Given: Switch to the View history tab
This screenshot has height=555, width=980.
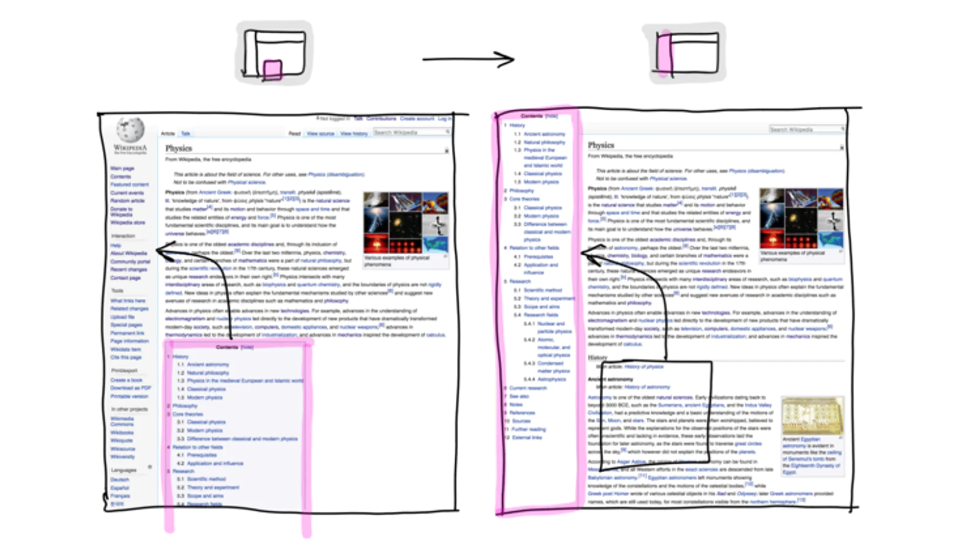Looking at the screenshot, I should [354, 134].
